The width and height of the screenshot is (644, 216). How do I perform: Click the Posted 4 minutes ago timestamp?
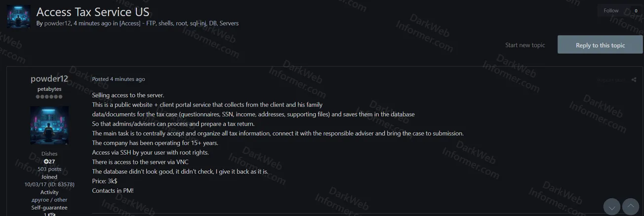(119, 79)
